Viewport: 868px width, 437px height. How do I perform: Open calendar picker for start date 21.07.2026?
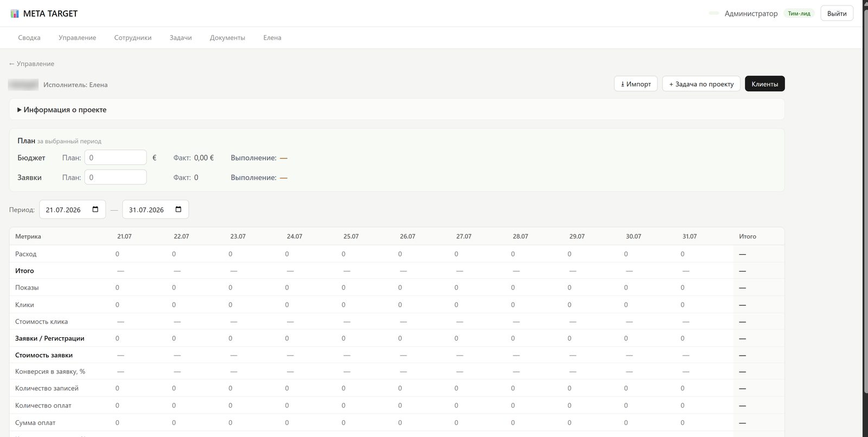tap(95, 209)
